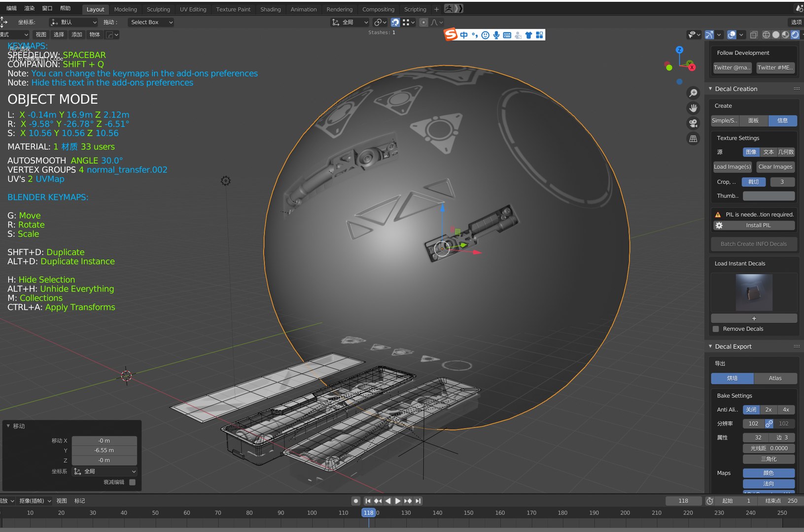This screenshot has width=804, height=532.
Task: Enable 2x anti-aliasing option
Action: (x=769, y=410)
